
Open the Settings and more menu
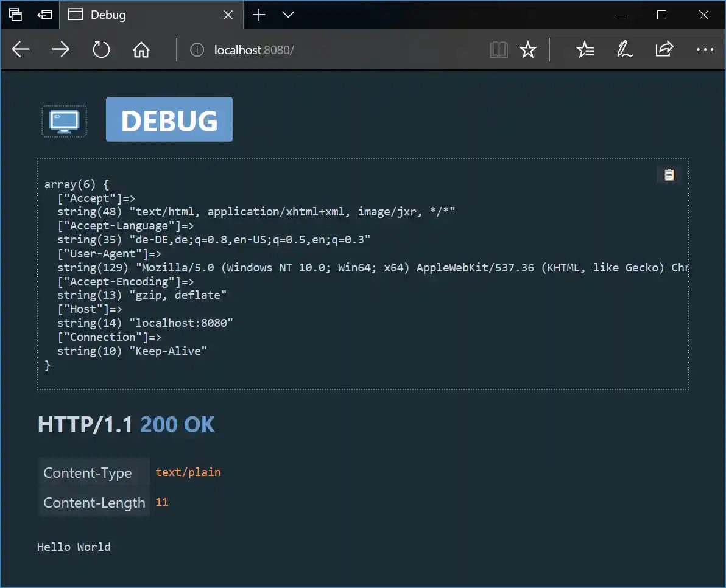click(705, 49)
